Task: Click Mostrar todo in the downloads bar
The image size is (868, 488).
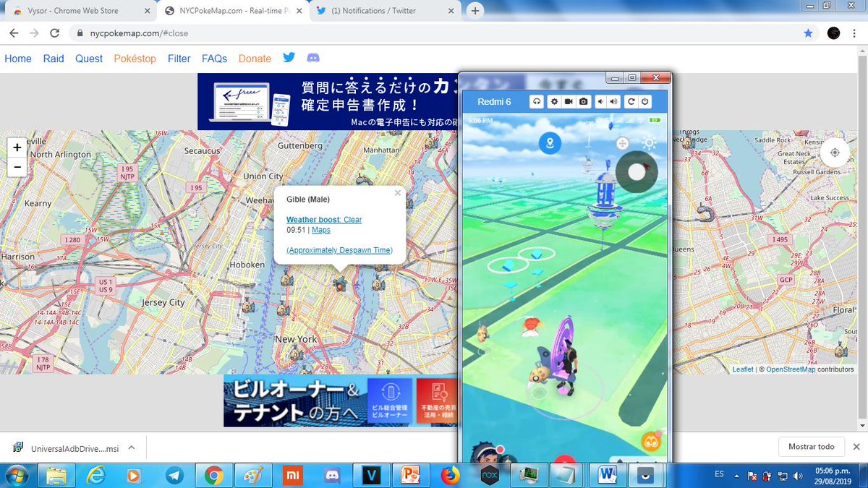Action: (x=811, y=446)
